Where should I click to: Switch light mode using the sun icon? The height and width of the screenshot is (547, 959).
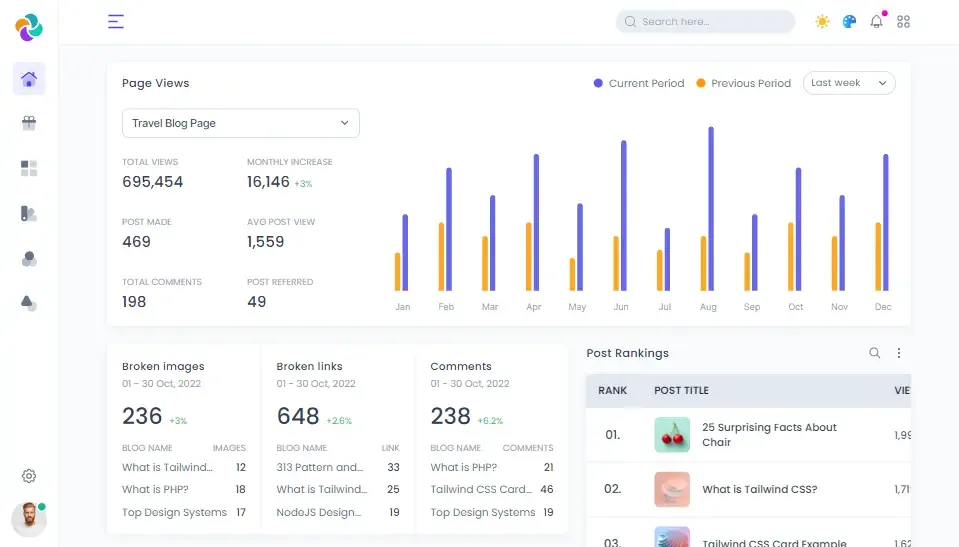point(822,21)
